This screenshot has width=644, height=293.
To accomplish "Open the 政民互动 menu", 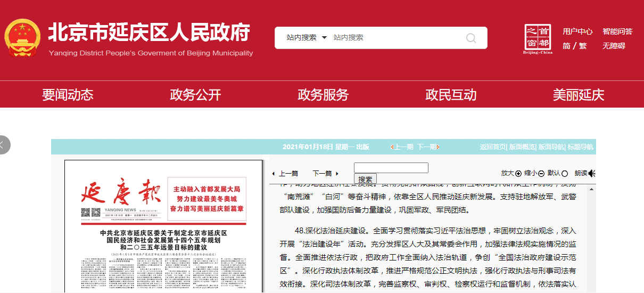I will (451, 95).
